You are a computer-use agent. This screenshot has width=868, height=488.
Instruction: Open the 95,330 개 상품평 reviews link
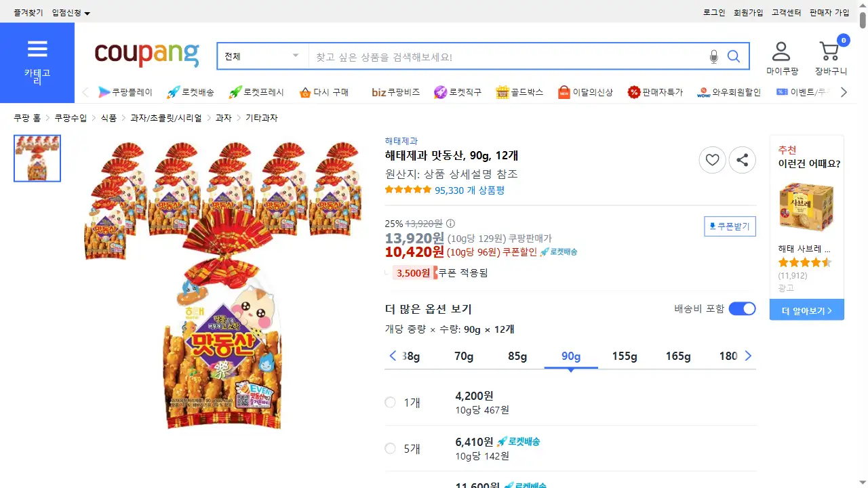pos(470,190)
